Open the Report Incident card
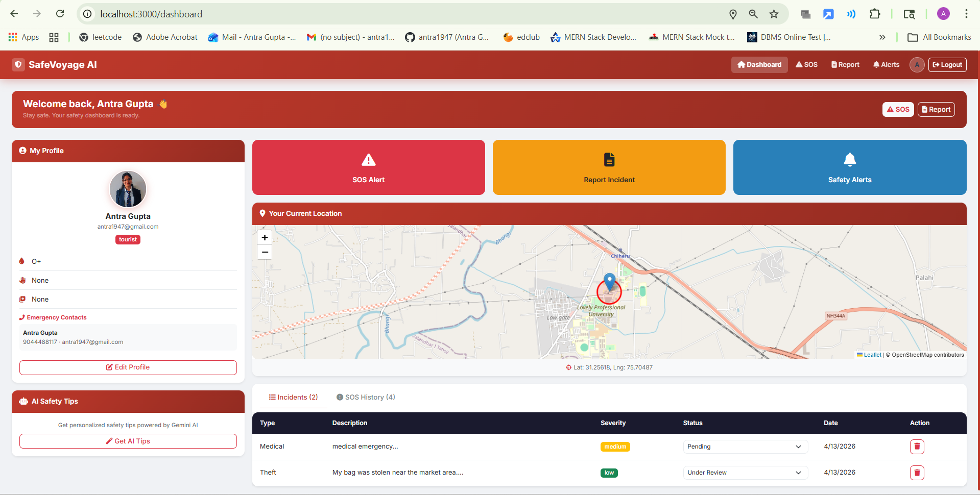The image size is (980, 495). [609, 167]
